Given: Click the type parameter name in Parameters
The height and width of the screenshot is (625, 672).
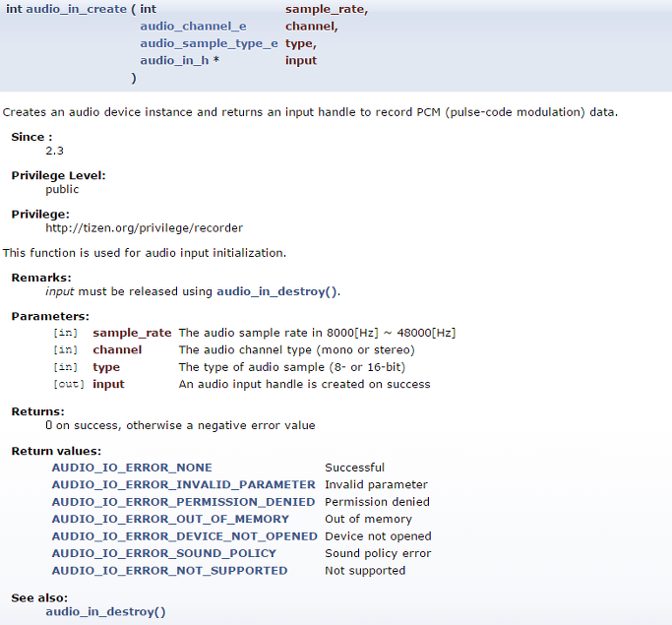Looking at the screenshot, I should pos(106,367).
